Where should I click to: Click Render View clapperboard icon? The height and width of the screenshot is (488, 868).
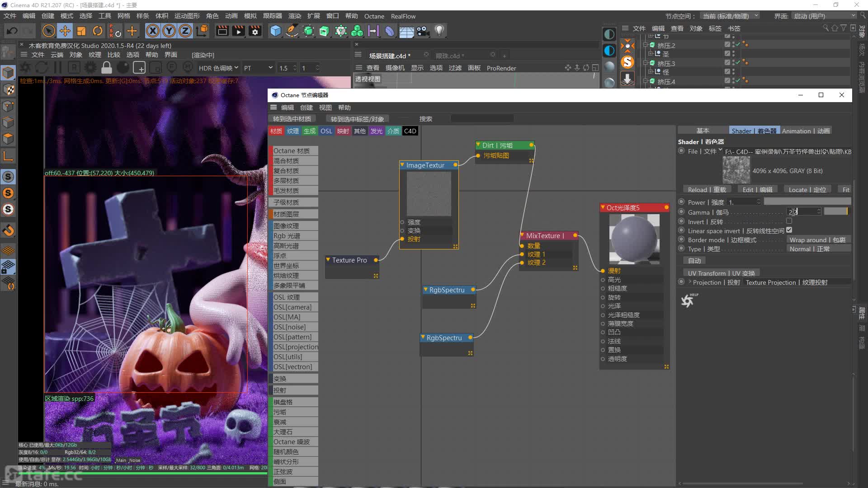coord(222,31)
